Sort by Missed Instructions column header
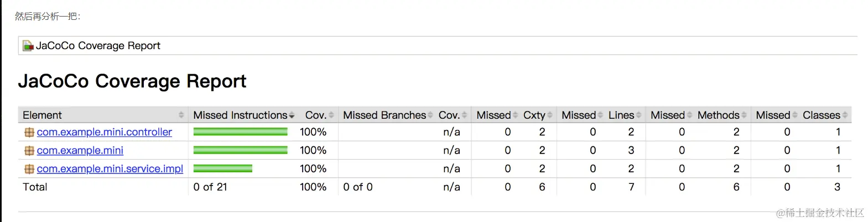 pyautogui.click(x=240, y=115)
